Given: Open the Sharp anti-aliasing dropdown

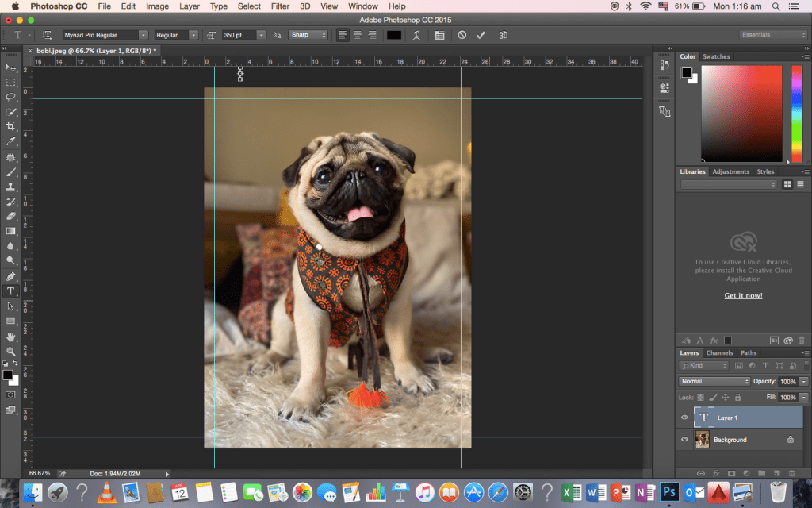Looking at the screenshot, I should [x=308, y=35].
